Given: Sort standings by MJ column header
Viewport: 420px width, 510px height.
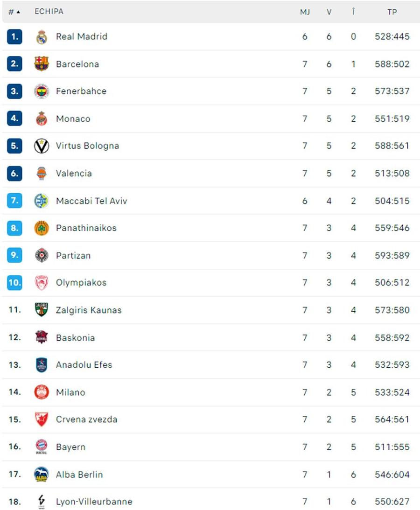Looking at the screenshot, I should pyautogui.click(x=305, y=12).
